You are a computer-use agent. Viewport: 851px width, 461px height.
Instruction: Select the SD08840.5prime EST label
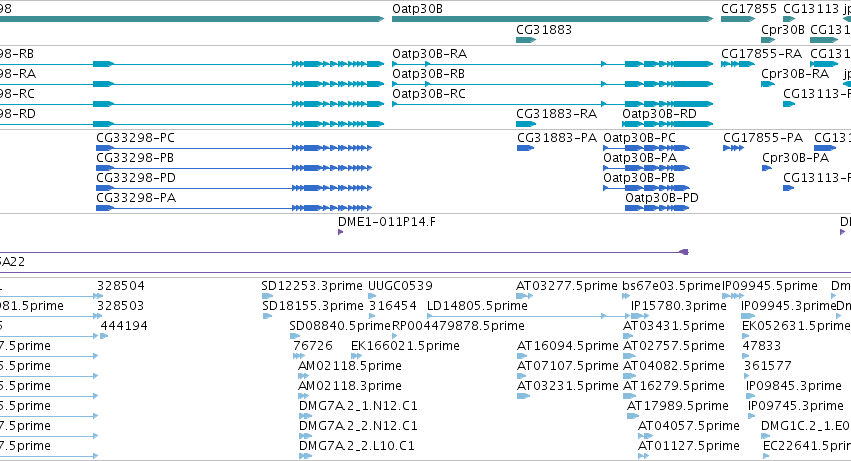(x=340, y=326)
